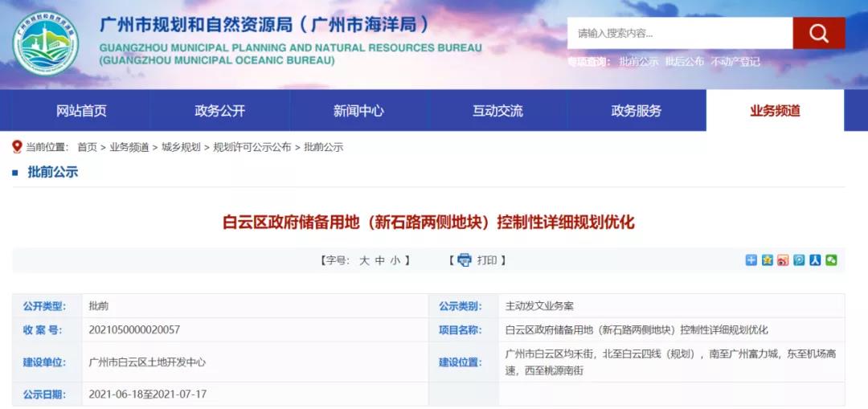Go to 城乡规划 in breadcrumb
The image size is (868, 409).
pyautogui.click(x=181, y=147)
